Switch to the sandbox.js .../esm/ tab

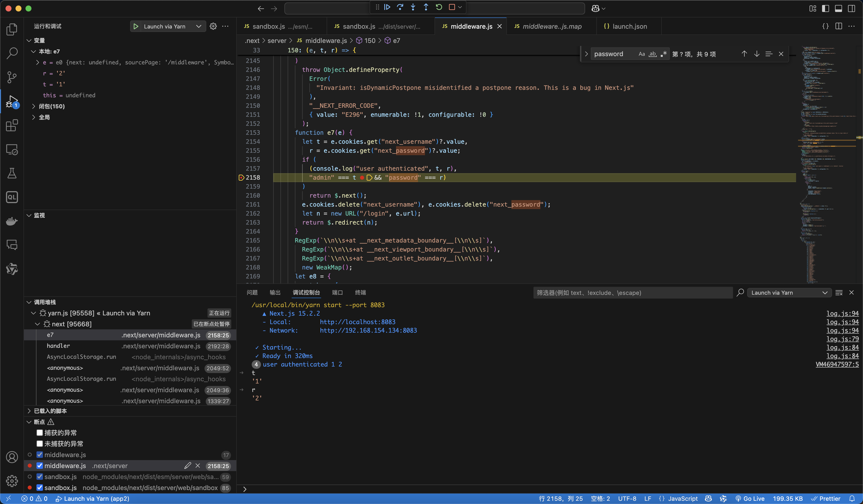(x=281, y=26)
